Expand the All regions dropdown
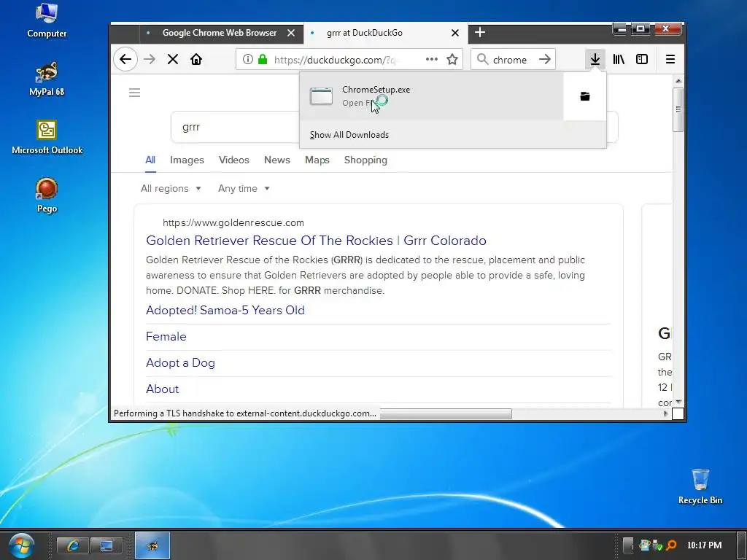The width and height of the screenshot is (747, 560). click(x=171, y=189)
